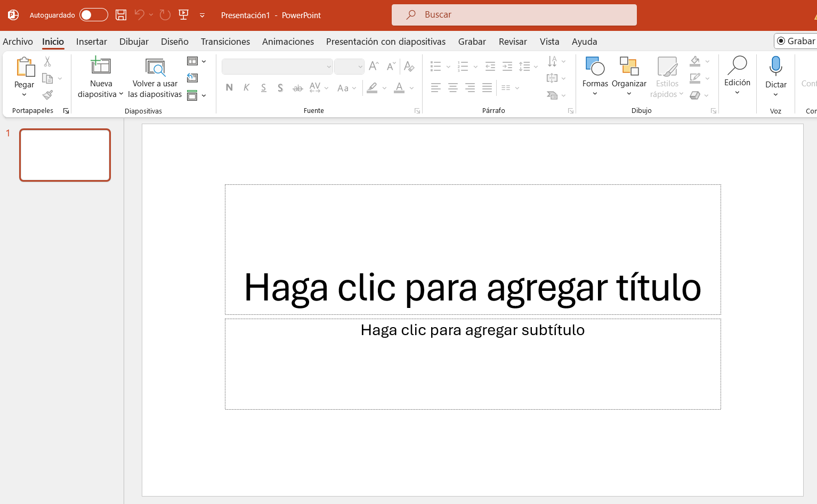
Task: Click the Cut scissors icon
Action: tap(47, 62)
